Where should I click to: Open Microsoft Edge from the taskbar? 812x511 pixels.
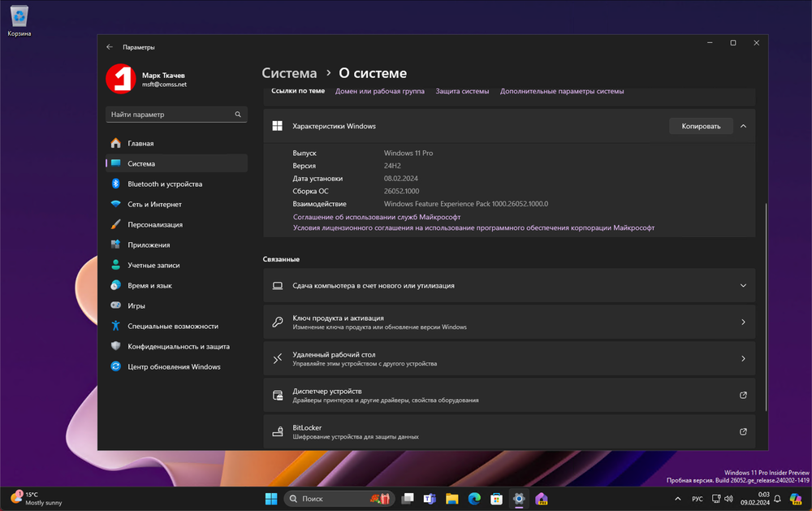(474, 499)
